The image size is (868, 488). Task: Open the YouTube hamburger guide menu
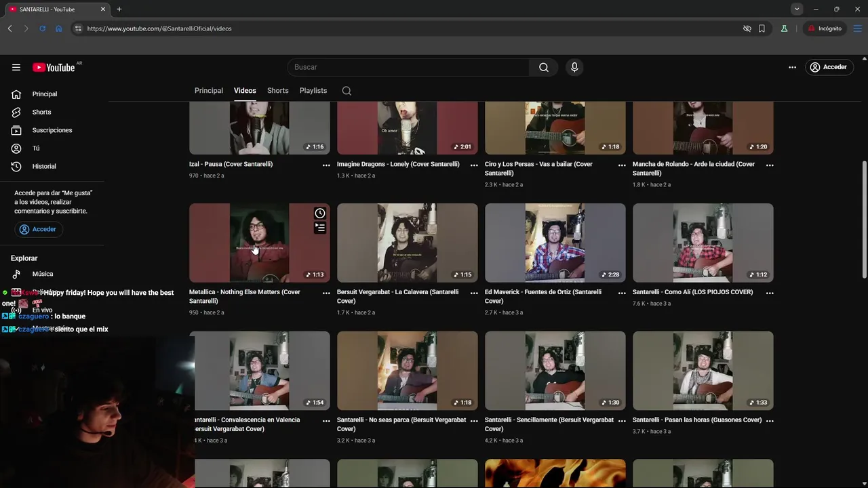pos(16,67)
